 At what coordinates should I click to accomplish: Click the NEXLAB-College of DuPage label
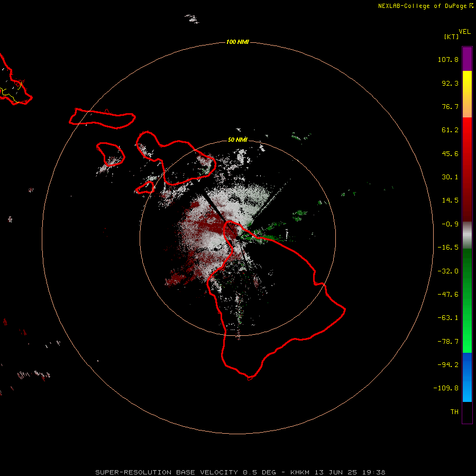pyautogui.click(x=425, y=6)
